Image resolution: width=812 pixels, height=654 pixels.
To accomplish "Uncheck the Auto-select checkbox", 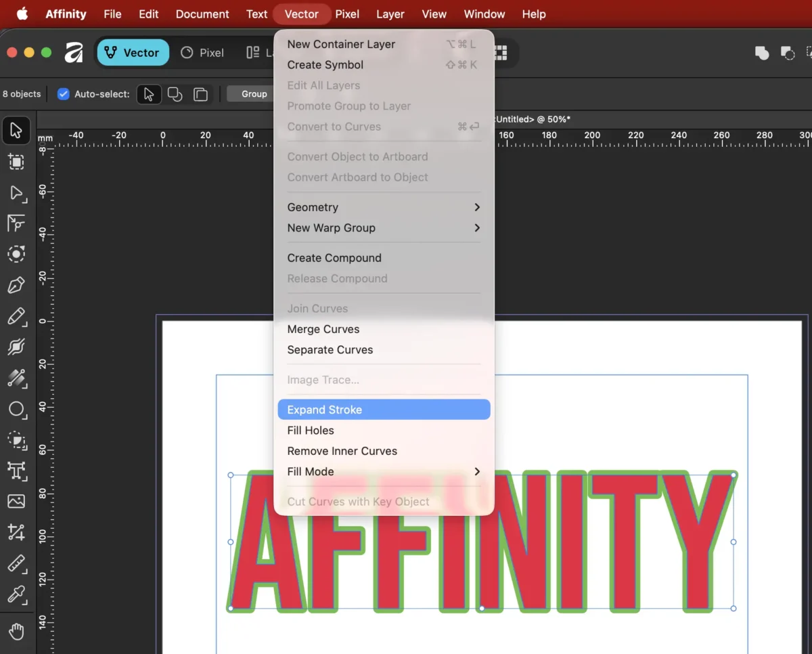I will click(x=64, y=94).
